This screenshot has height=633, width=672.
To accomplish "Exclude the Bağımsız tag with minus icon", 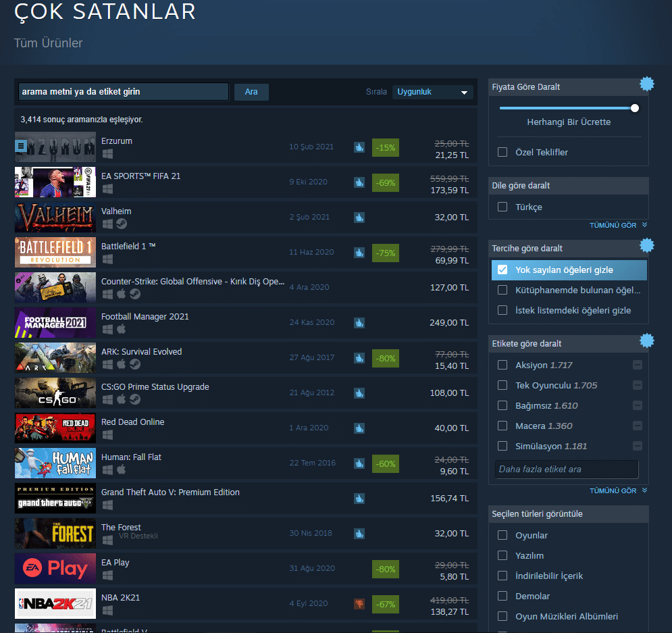I will (638, 405).
